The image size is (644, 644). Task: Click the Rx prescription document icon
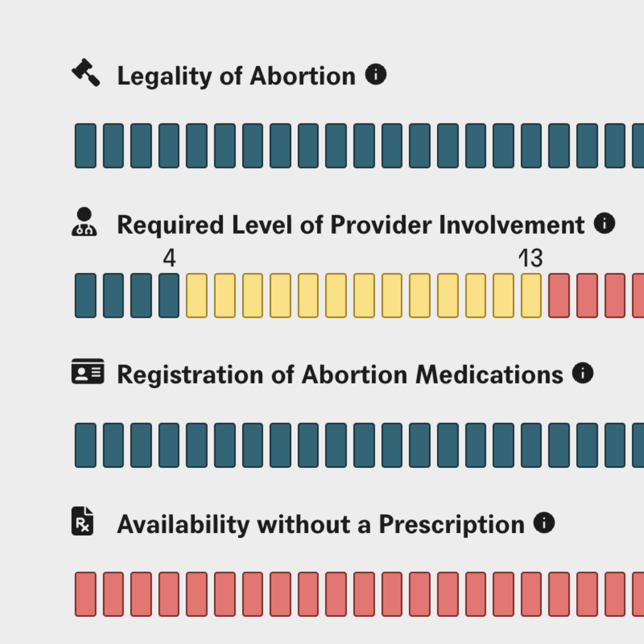click(x=83, y=521)
